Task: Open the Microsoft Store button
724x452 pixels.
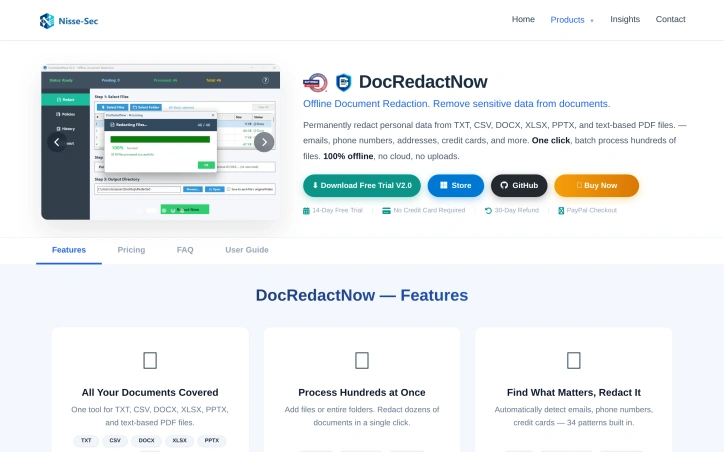Action: (x=456, y=186)
